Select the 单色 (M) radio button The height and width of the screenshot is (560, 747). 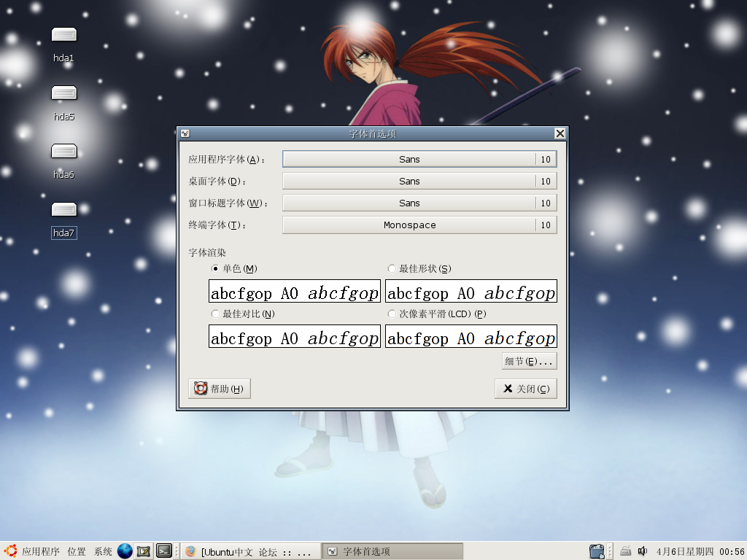tap(215, 268)
